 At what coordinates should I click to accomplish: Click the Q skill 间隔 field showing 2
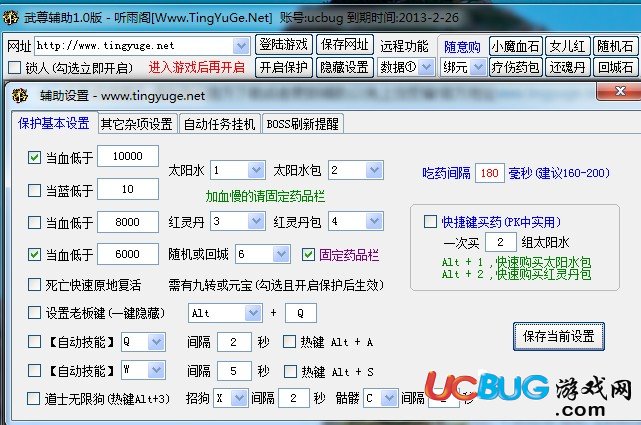point(234,342)
